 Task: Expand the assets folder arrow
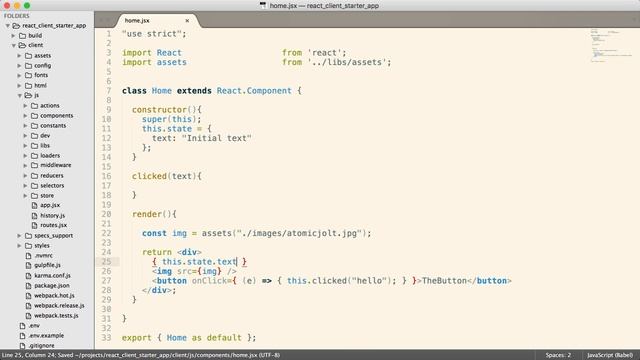19,56
